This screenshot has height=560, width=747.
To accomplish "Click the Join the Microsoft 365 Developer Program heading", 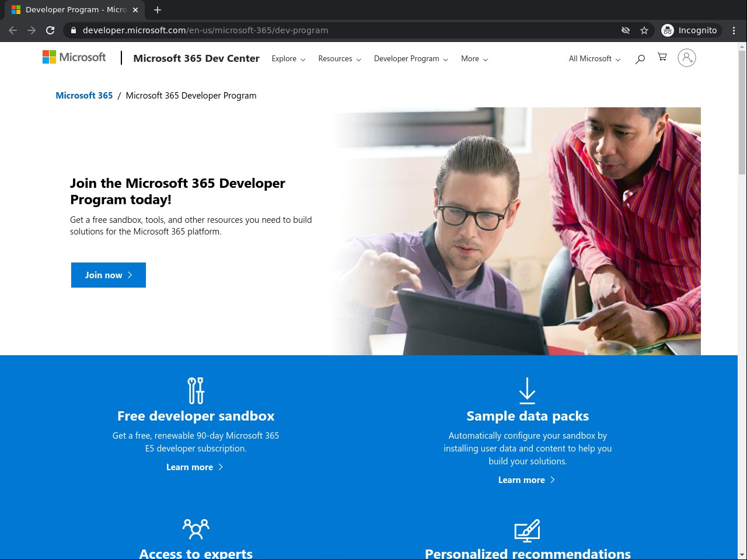I will click(177, 191).
